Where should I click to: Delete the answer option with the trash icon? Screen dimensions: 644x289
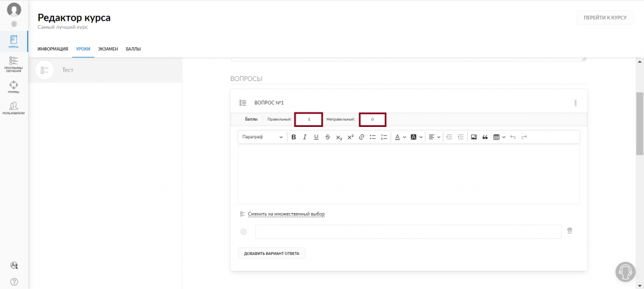tap(570, 231)
